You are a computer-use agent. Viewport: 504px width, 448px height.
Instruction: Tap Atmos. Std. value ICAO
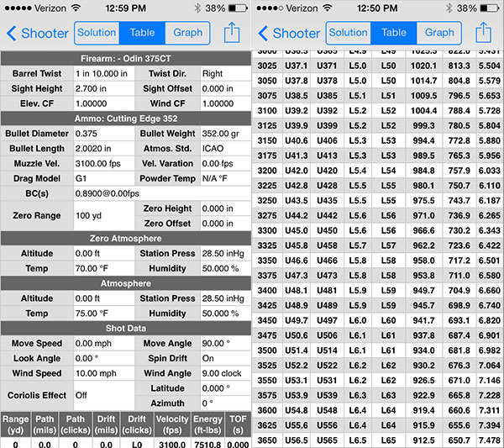pos(225,149)
